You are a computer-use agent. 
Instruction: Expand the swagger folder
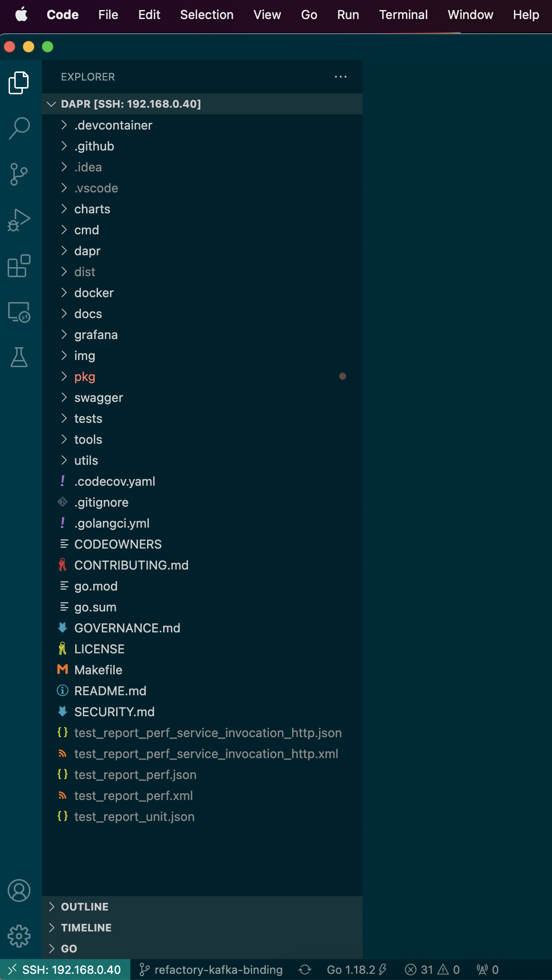pos(202,398)
